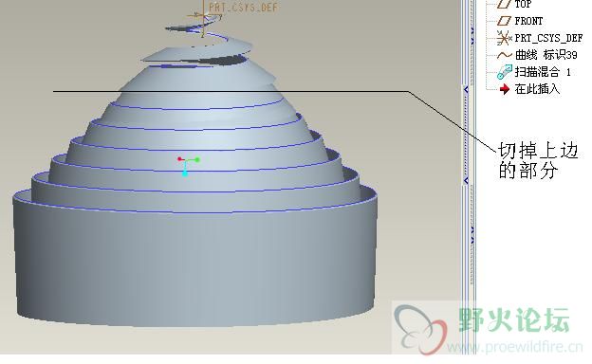Click the 切掉上边的部分 annotation text
Image resolution: width=592 pixels, height=364 pixels.
click(x=538, y=160)
